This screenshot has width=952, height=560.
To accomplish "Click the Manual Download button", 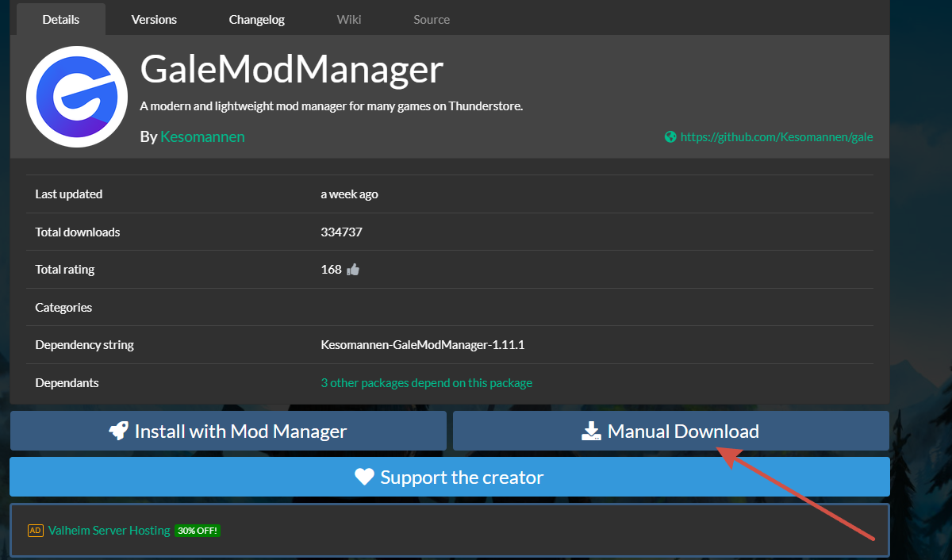I will (x=671, y=431).
